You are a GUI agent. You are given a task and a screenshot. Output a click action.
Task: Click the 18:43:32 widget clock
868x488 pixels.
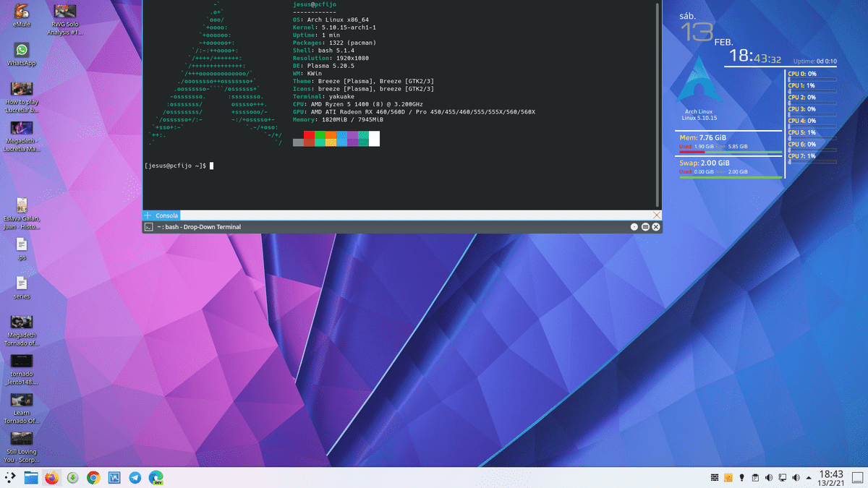(x=754, y=56)
